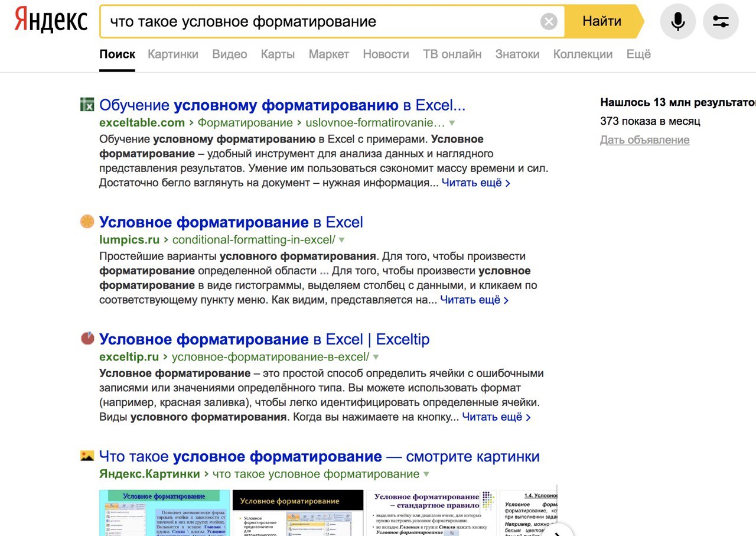Switch to the Видео tab
The height and width of the screenshot is (536, 756).
[230, 54]
